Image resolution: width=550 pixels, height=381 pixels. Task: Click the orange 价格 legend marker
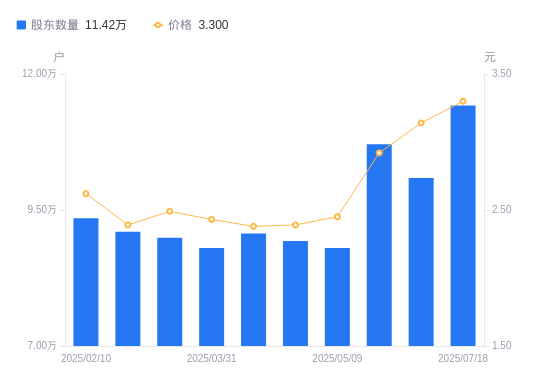coord(158,25)
